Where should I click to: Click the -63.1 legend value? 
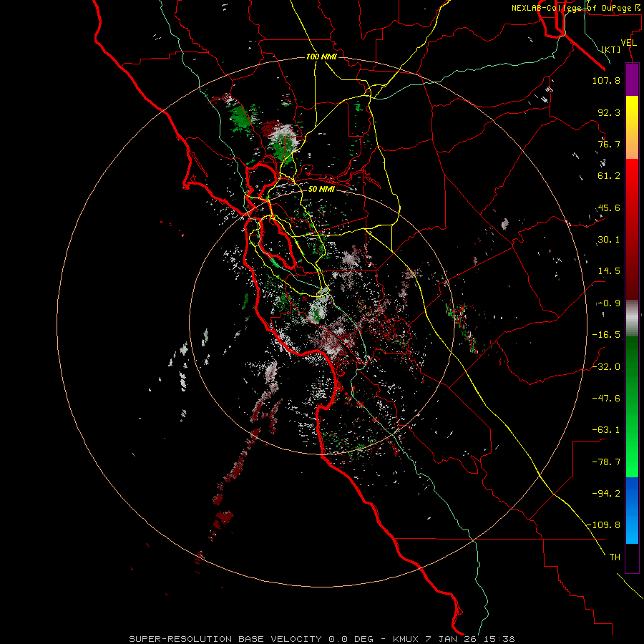[x=606, y=430]
